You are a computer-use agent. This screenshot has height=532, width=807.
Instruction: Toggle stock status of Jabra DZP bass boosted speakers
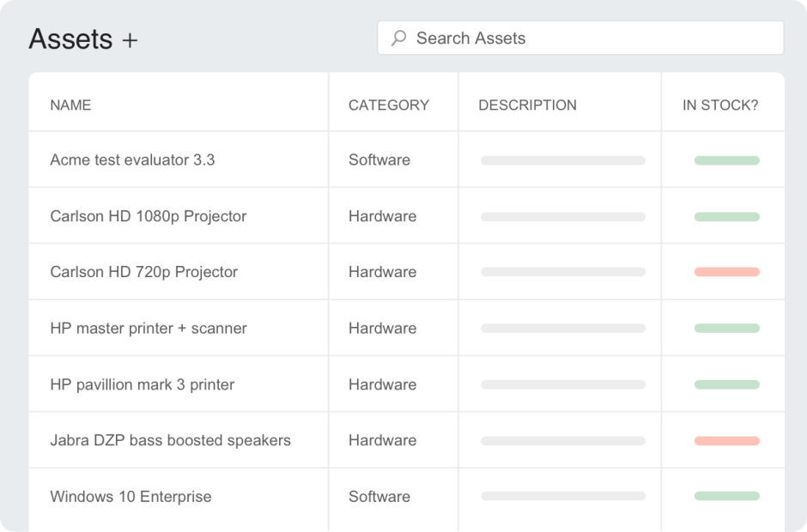[724, 440]
